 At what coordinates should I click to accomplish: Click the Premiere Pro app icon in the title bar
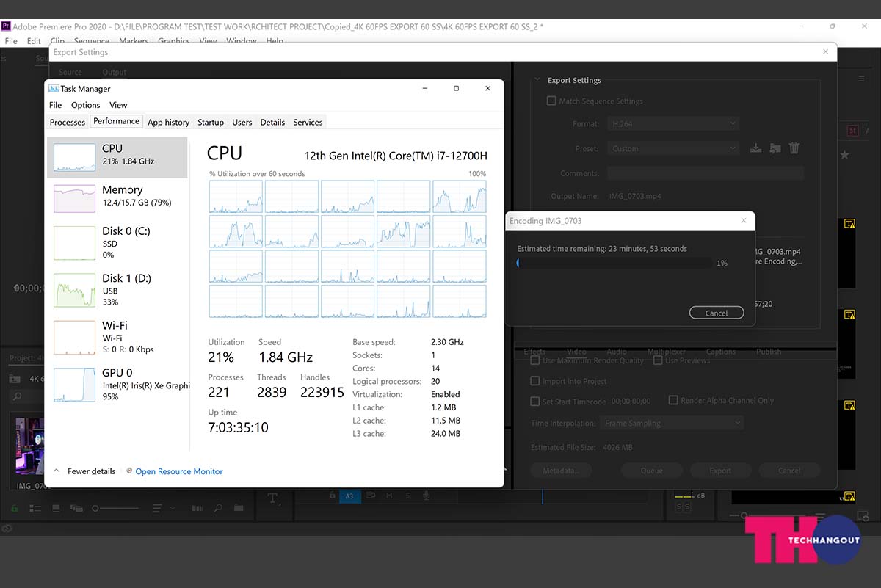6,26
